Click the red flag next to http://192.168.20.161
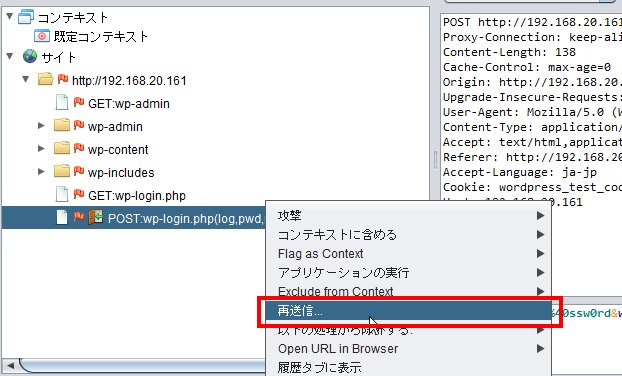 [63, 79]
